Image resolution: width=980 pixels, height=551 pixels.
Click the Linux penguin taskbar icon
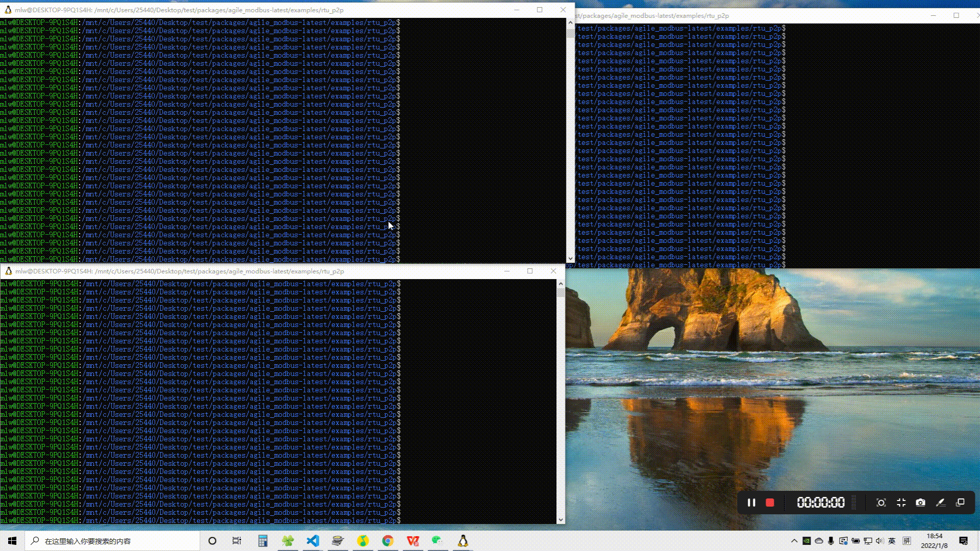tap(462, 541)
